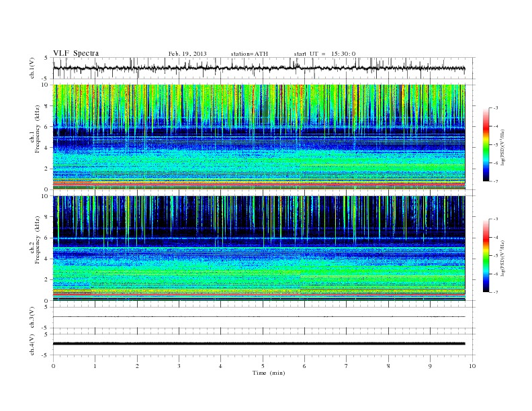Viewport: 532px width, 411px height.
Task: Click the "start UT = 15:30:0" text
Action: (x=324, y=54)
